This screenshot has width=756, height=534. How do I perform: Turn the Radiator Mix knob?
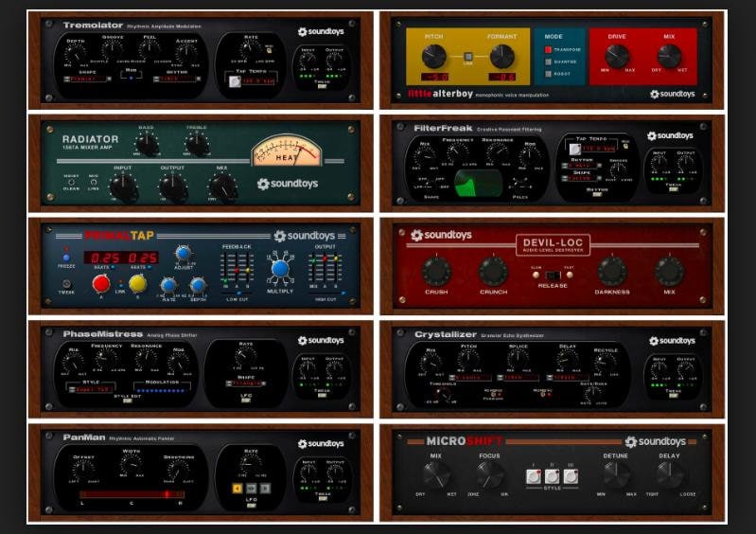point(222,187)
